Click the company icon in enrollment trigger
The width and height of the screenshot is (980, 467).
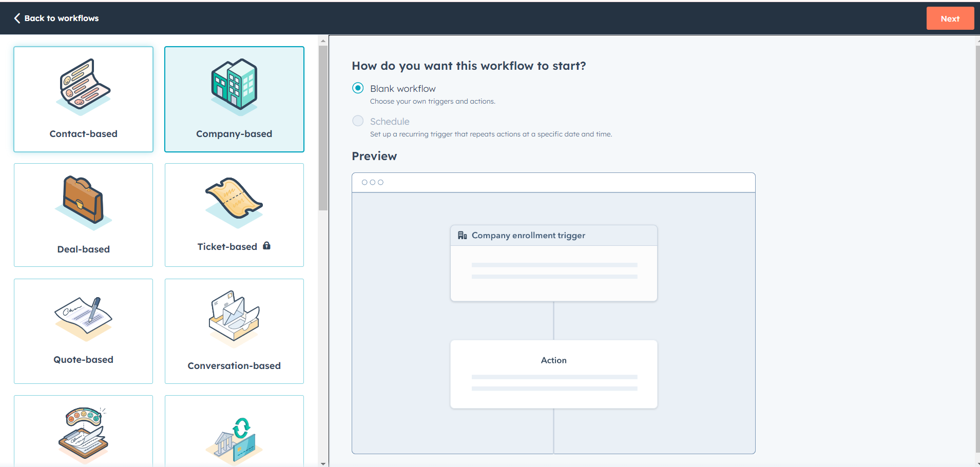(462, 236)
